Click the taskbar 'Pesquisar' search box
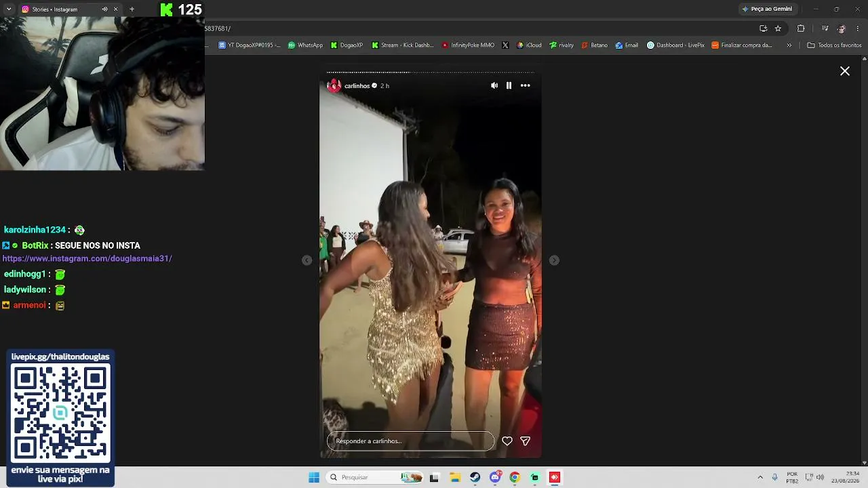This screenshot has width=868, height=488. [374, 477]
